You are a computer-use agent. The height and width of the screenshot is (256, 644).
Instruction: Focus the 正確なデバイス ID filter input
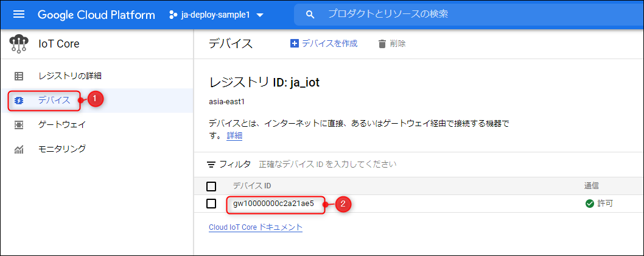pyautogui.click(x=327, y=165)
